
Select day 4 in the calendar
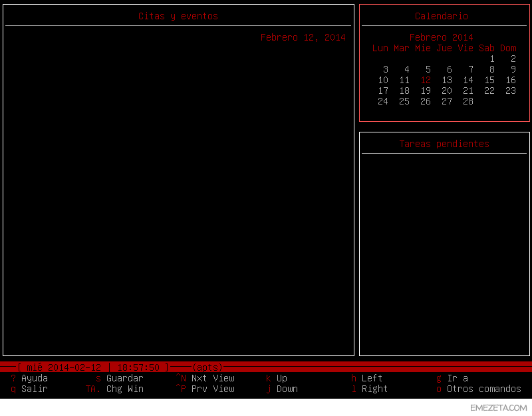coord(407,70)
